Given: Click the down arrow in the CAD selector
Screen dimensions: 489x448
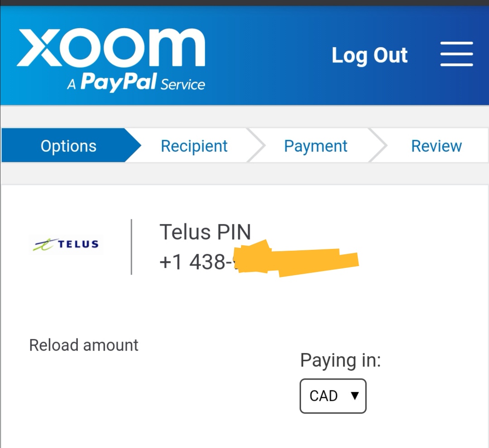Looking at the screenshot, I should point(355,396).
